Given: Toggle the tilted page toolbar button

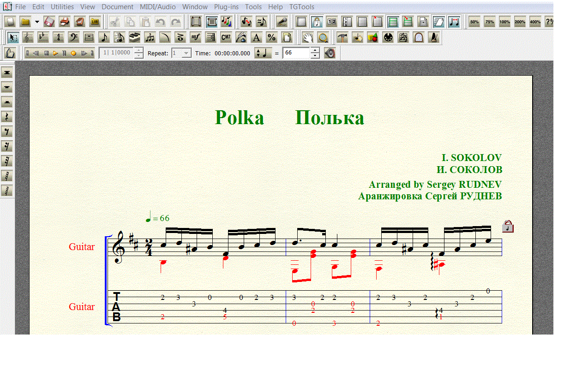Looking at the screenshot, I should 438,22.
